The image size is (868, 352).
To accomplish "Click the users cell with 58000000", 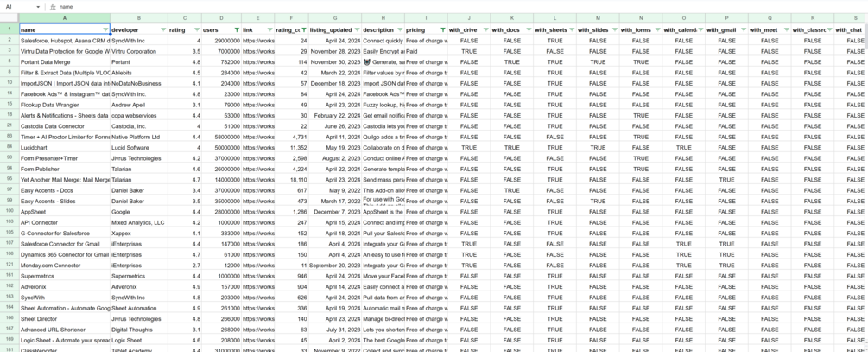I will point(221,137).
